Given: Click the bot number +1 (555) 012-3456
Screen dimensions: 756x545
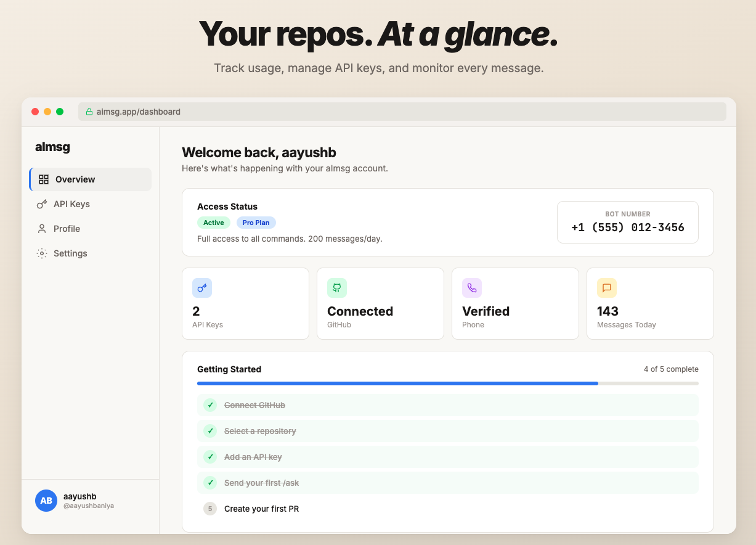Looking at the screenshot, I should [628, 227].
